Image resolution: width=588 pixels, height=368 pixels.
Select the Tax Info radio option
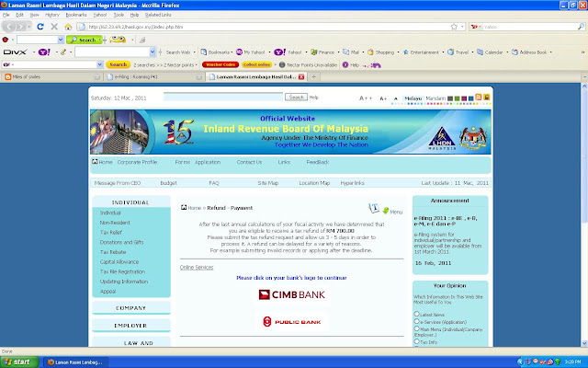416,341
